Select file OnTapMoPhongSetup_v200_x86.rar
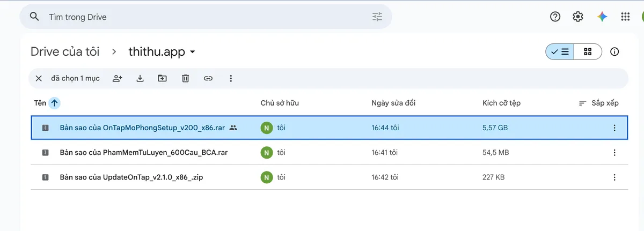The image size is (644, 231). 330,128
